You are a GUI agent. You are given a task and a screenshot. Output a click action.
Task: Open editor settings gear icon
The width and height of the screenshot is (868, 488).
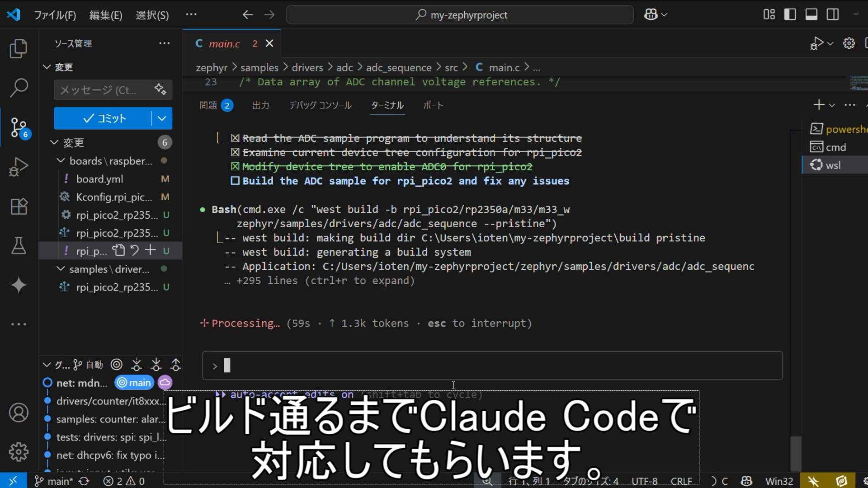[x=849, y=43]
